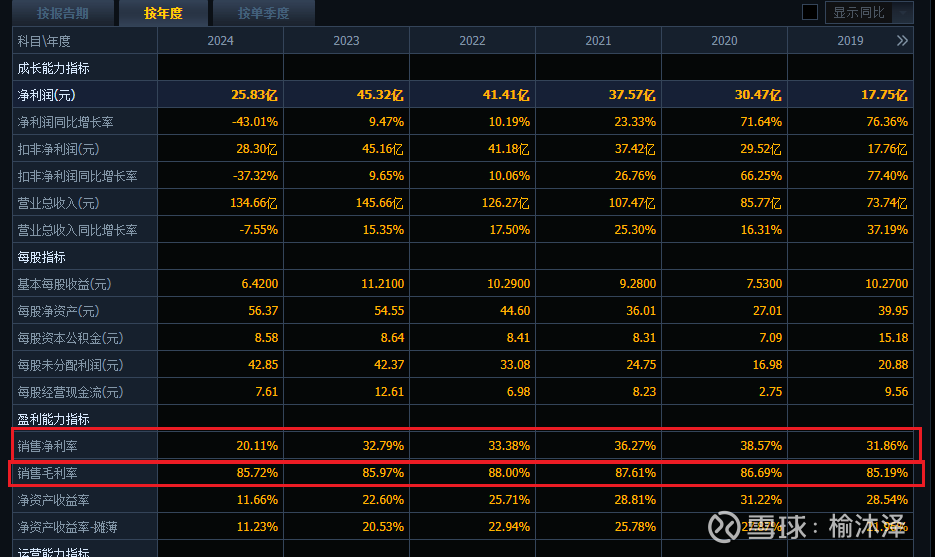Image resolution: width=935 pixels, height=557 pixels.
Task: Click the 营业总收入(元) row label
Action: (58, 203)
